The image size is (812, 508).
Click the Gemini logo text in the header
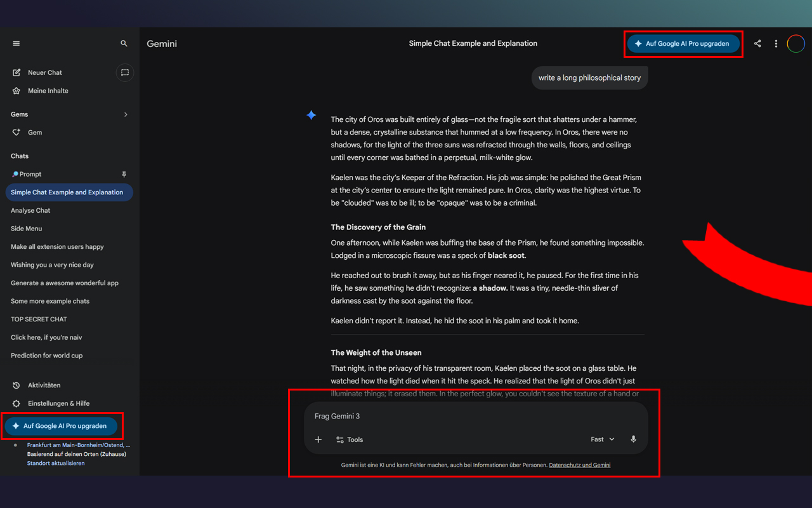point(162,44)
